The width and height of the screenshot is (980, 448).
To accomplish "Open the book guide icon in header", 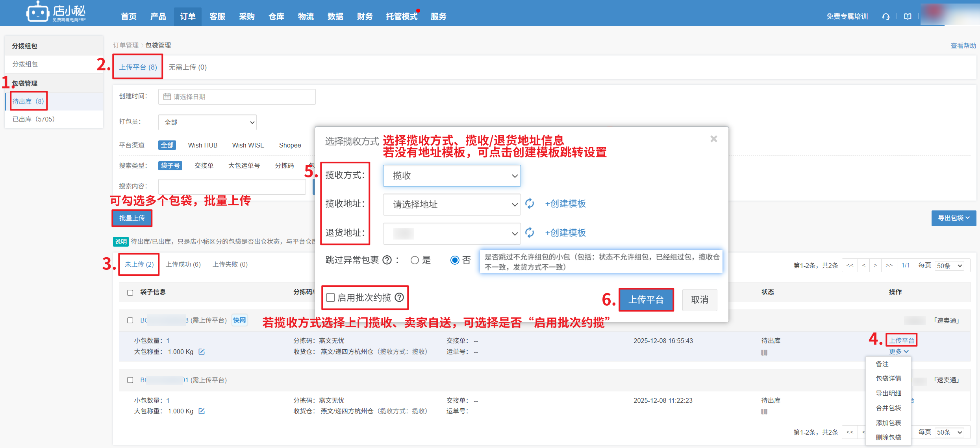I will coord(908,17).
